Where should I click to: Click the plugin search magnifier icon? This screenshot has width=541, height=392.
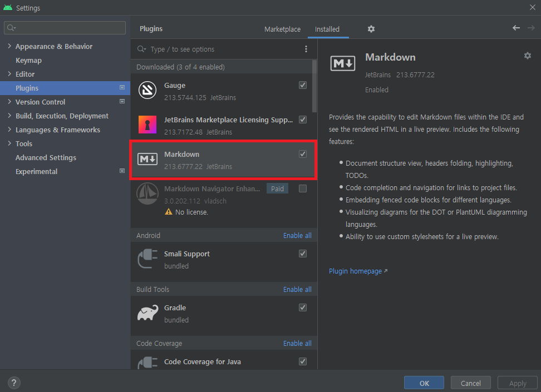[141, 49]
